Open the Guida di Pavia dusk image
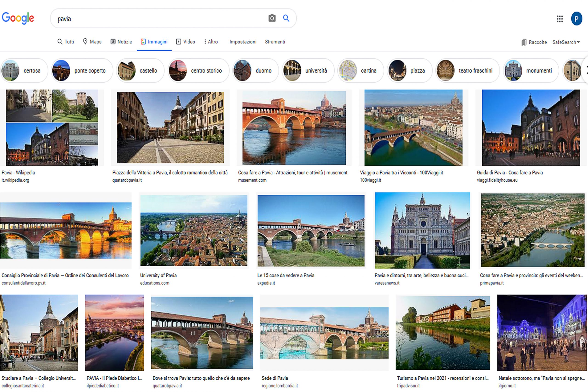Screen dimensions: 588x392 pyautogui.click(x=531, y=127)
